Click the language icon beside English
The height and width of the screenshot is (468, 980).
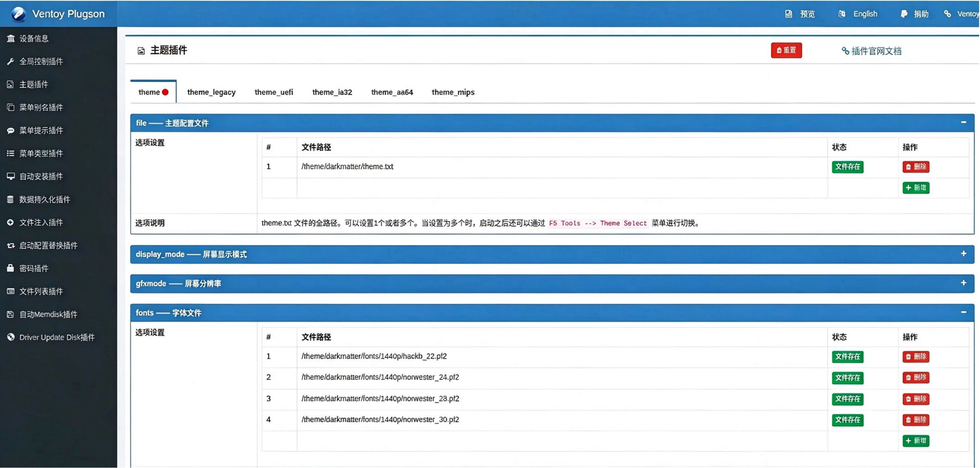pyautogui.click(x=842, y=14)
